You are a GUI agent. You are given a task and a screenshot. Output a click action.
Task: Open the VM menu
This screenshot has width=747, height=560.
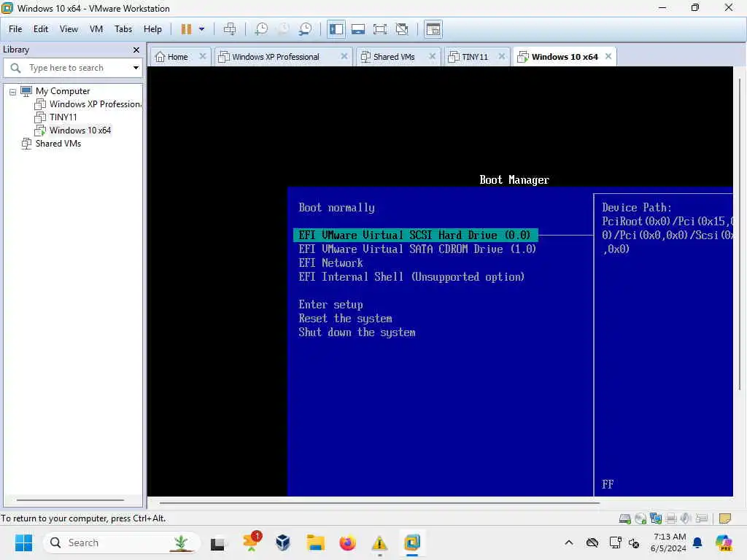point(96,29)
